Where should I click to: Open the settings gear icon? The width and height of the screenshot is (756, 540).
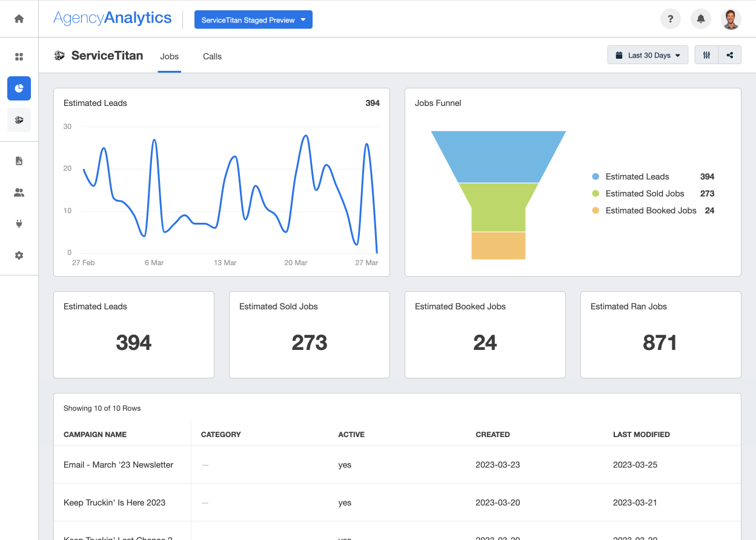tap(19, 255)
